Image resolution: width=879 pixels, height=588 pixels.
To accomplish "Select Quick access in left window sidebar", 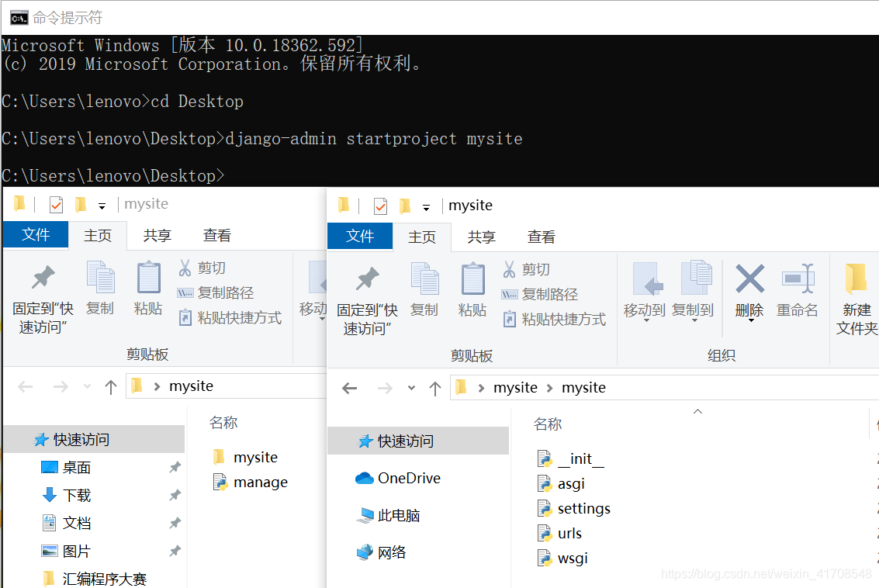I will [94, 439].
